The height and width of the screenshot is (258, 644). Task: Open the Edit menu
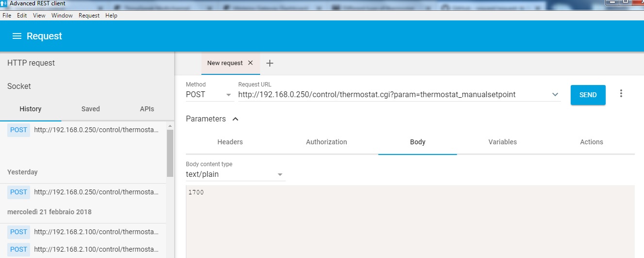tap(22, 16)
